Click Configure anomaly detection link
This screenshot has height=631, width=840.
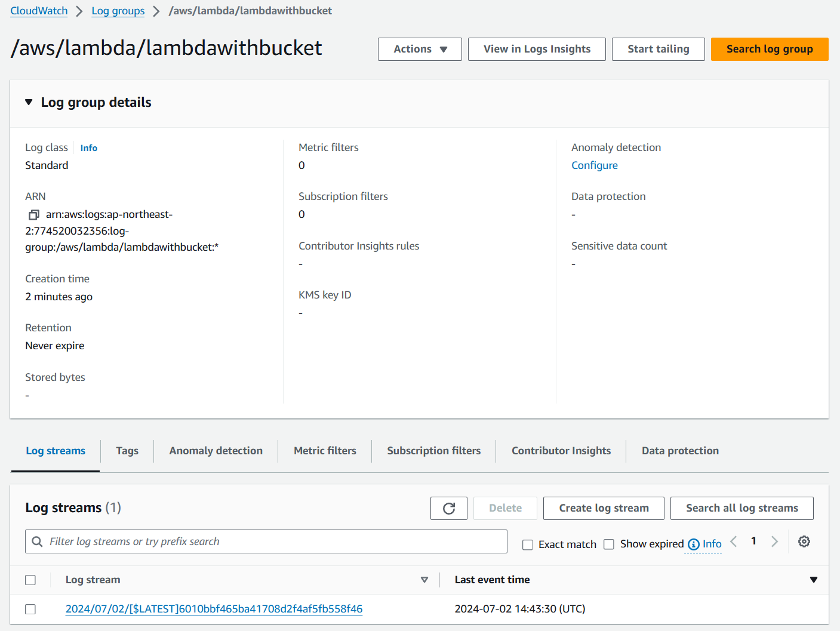[595, 165]
